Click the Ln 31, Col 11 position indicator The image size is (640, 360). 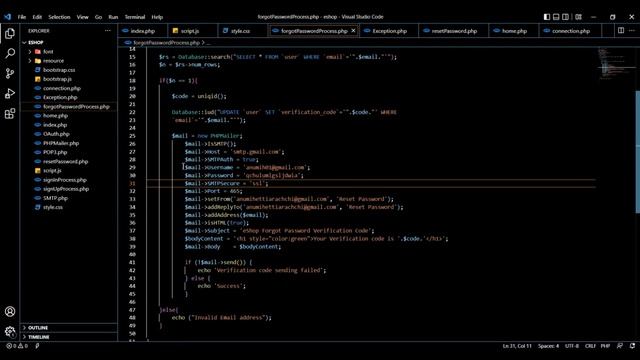click(x=517, y=346)
